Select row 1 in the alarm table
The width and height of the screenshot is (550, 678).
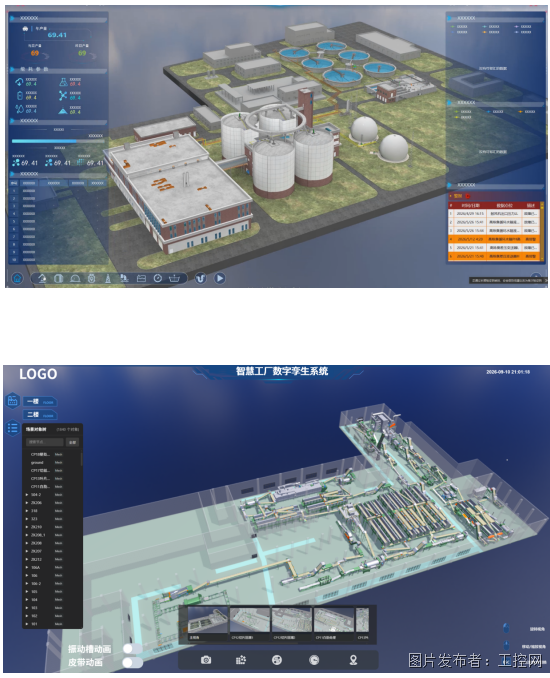pos(493,214)
